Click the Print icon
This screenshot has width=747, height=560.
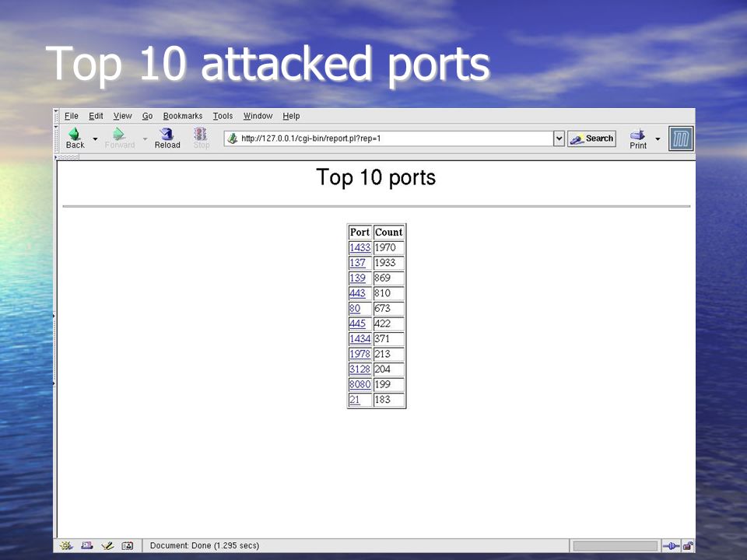tap(637, 135)
